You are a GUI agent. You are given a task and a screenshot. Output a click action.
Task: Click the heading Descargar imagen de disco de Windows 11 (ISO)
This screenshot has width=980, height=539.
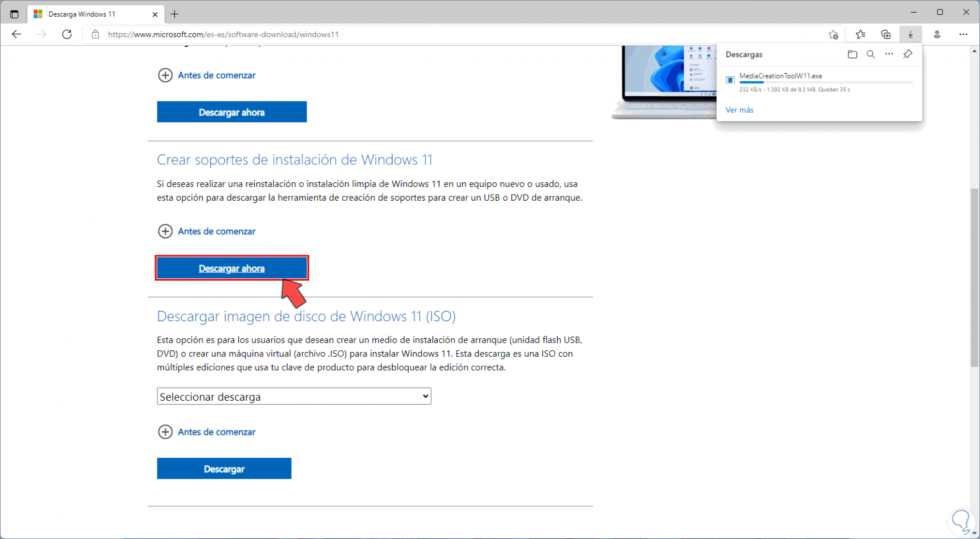[306, 316]
